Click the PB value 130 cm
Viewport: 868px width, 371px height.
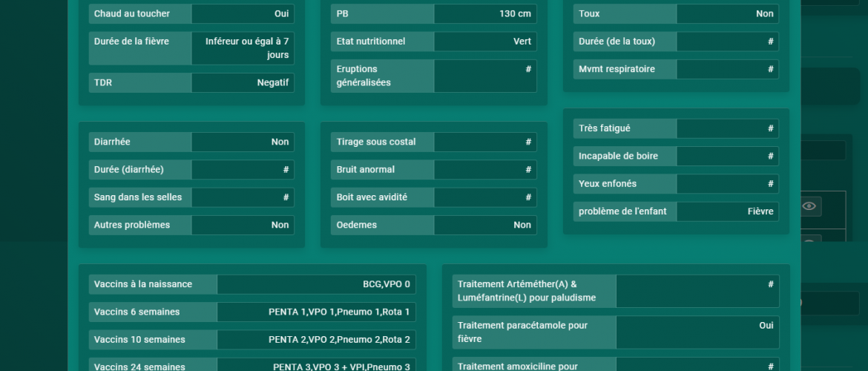tap(485, 14)
